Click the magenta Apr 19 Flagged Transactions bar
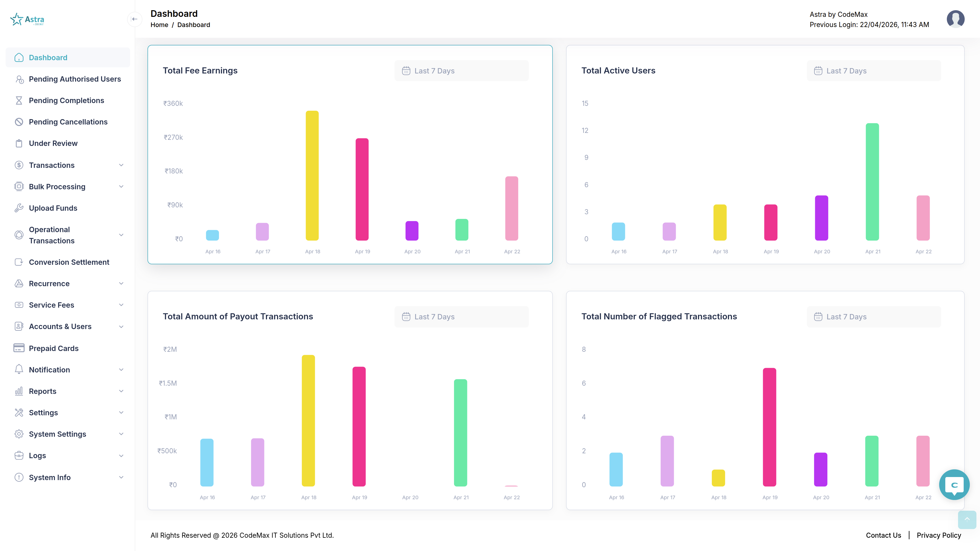 (x=769, y=427)
